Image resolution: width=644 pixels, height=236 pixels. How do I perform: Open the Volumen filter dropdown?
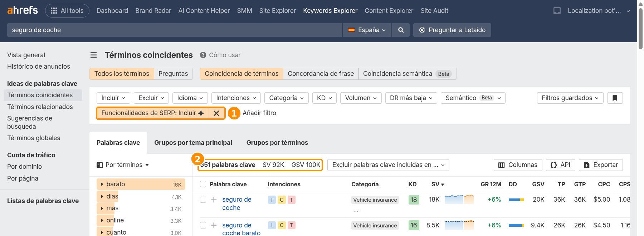pyautogui.click(x=361, y=98)
